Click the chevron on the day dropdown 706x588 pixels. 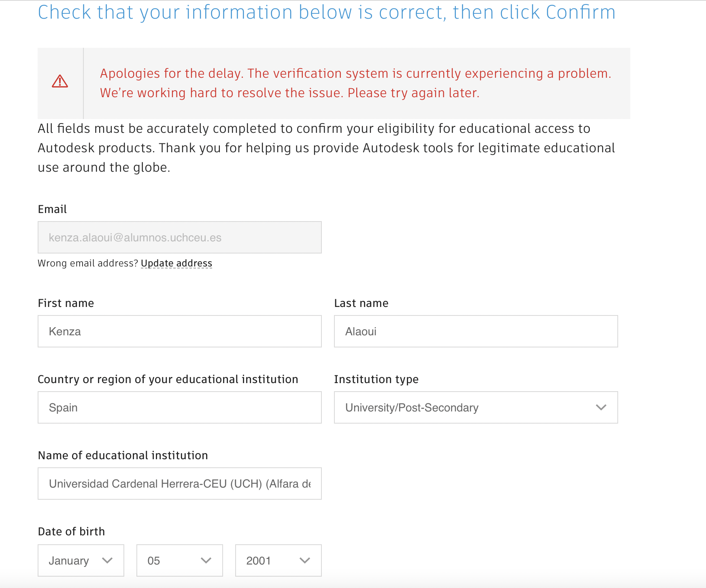click(206, 560)
